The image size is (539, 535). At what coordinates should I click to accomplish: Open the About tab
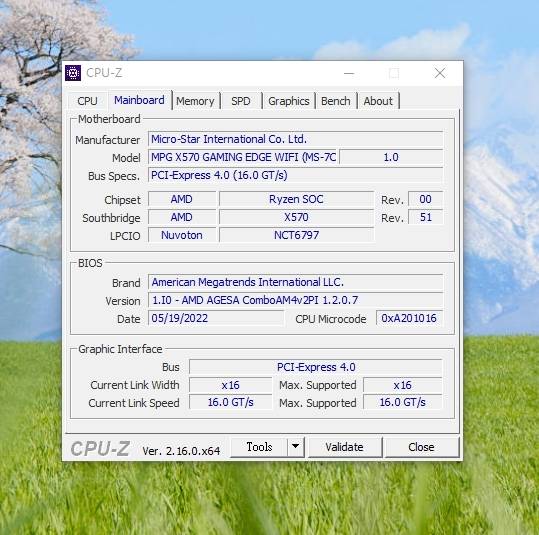pos(378,101)
